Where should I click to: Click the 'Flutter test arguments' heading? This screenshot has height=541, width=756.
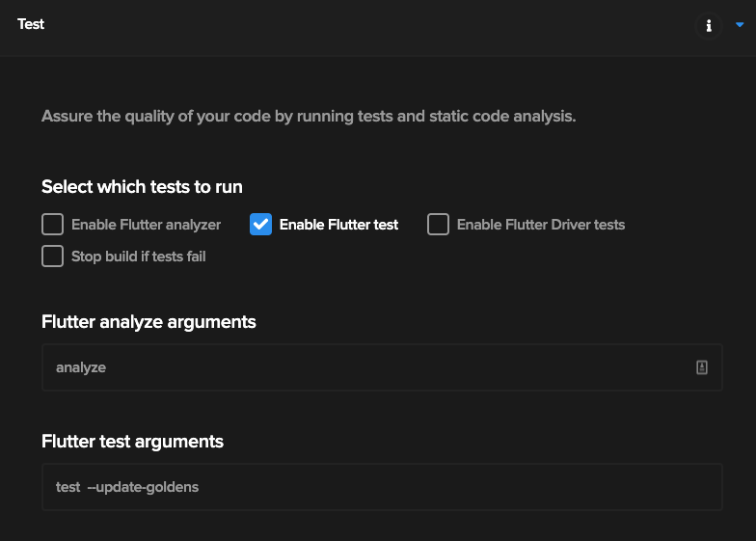132,442
